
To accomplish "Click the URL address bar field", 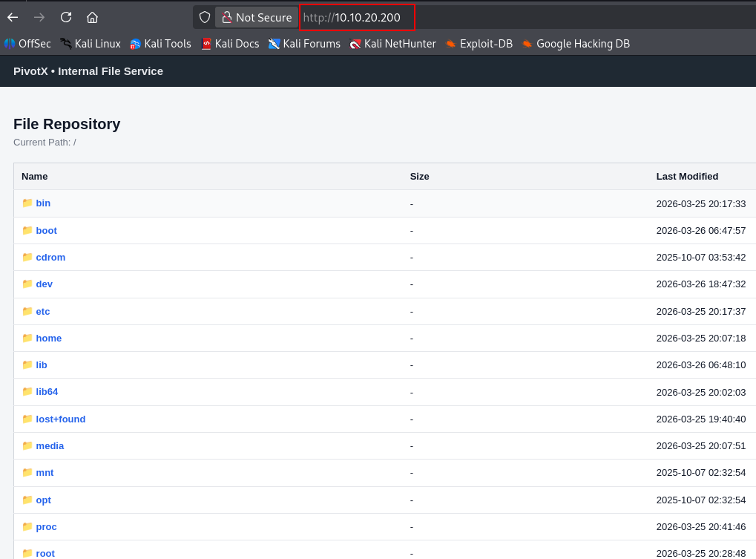I will point(519,17).
